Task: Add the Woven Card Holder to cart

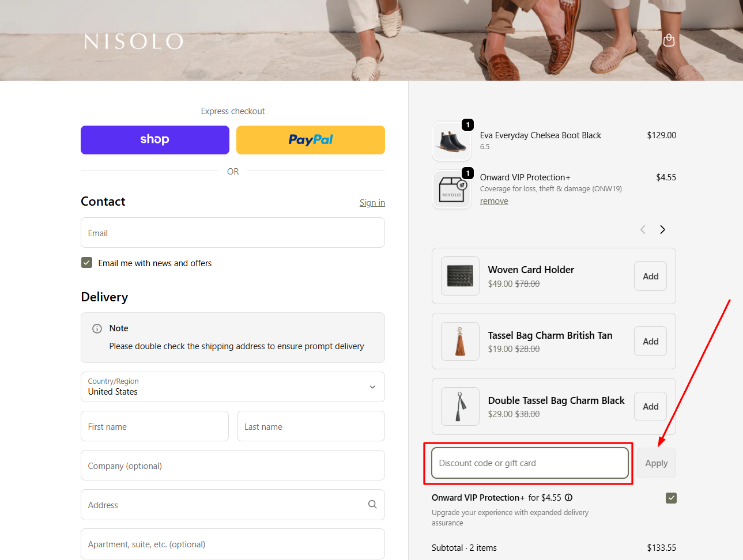Action: [650, 276]
